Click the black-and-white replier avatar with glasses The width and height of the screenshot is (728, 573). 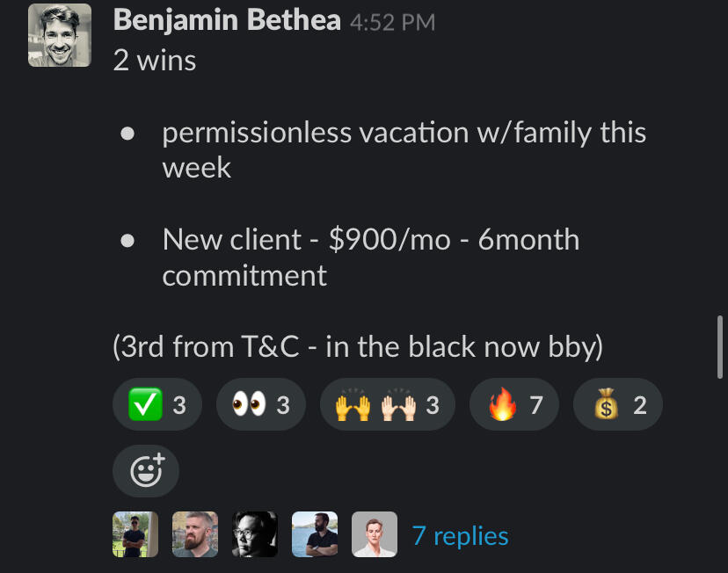(x=255, y=534)
